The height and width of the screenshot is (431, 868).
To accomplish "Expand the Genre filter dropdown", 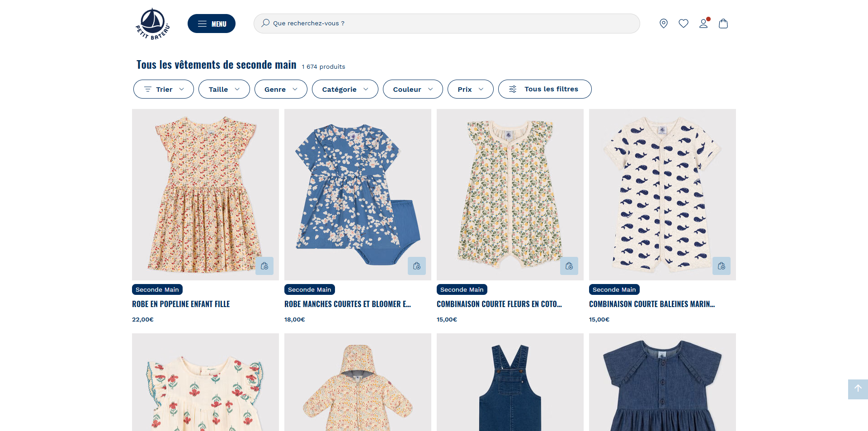I will tap(281, 89).
